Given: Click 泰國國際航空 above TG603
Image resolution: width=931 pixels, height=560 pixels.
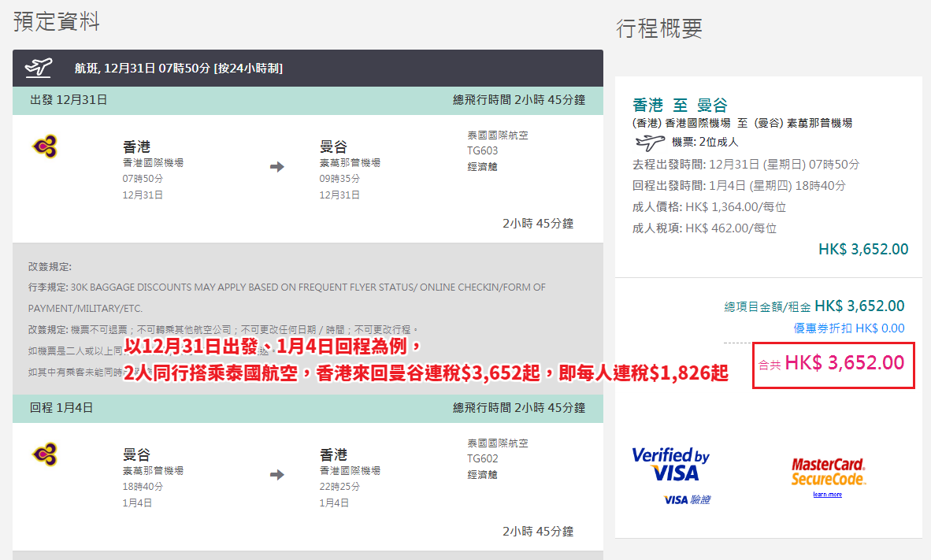Looking at the screenshot, I should pyautogui.click(x=498, y=135).
